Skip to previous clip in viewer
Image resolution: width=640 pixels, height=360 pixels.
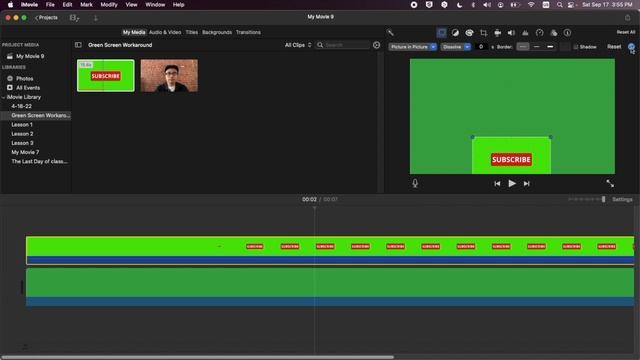(x=497, y=184)
